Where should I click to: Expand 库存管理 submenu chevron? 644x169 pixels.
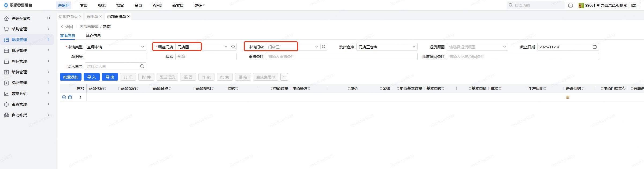click(x=49, y=61)
